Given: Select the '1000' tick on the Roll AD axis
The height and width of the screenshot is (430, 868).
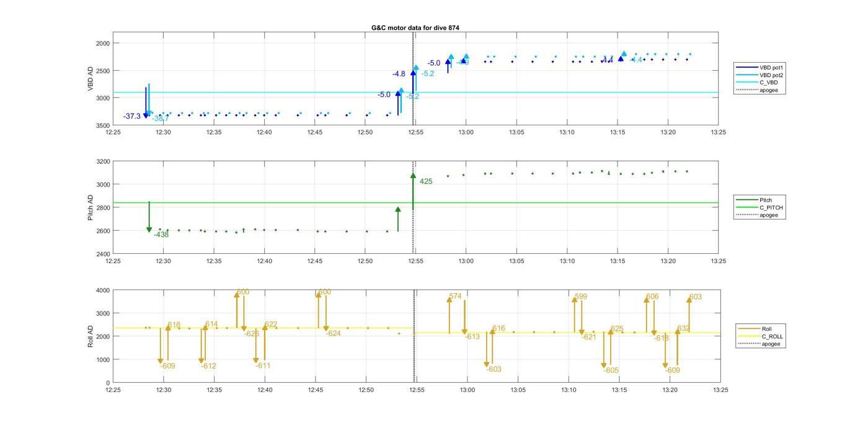Looking at the screenshot, I should (103, 360).
